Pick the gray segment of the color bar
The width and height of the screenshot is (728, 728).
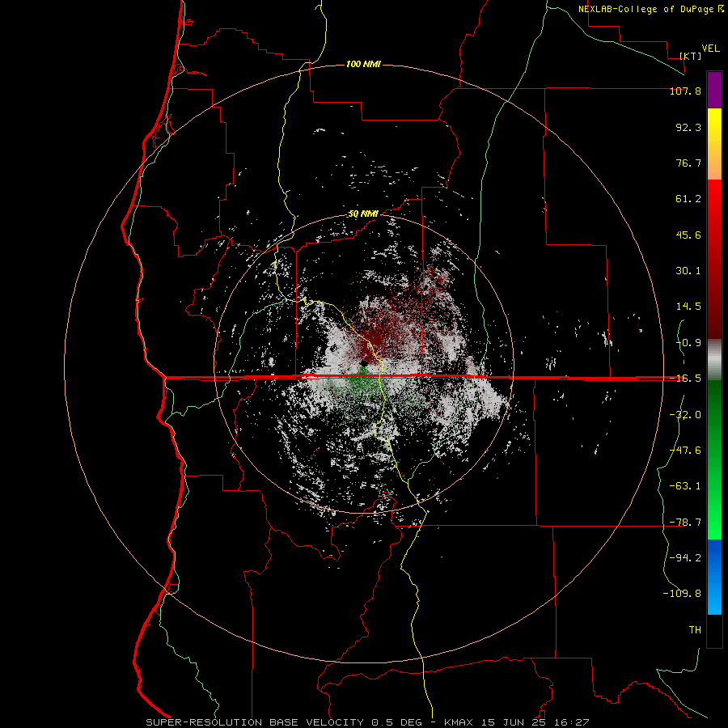click(x=714, y=359)
